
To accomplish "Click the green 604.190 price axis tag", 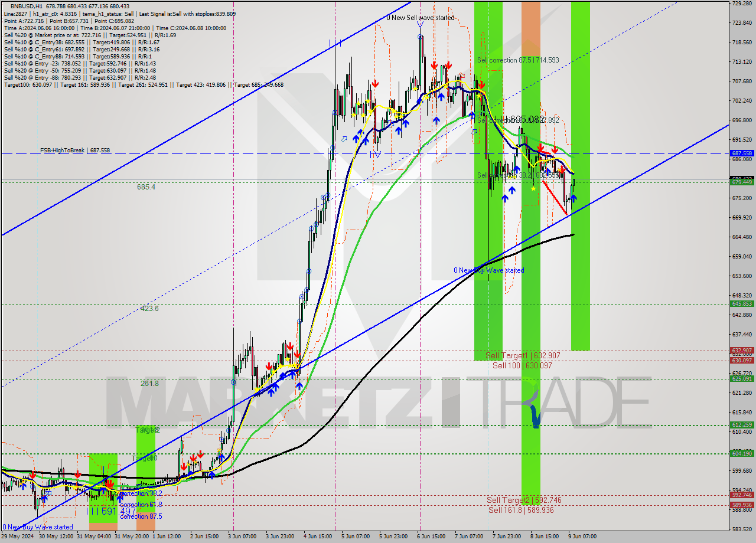I will 742,453.
